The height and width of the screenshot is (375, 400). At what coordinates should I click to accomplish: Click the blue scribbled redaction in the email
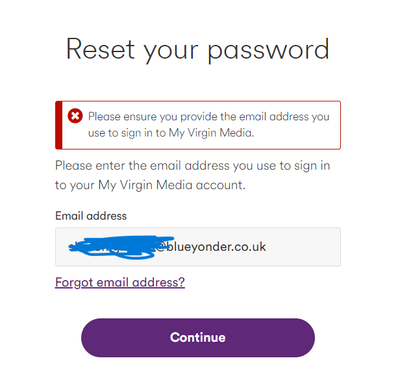point(121,247)
